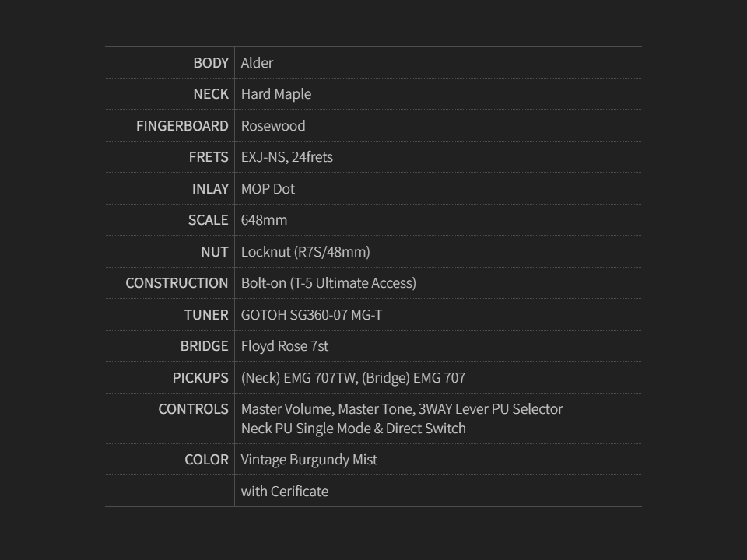Click the CONSTRUCTION row label

(177, 283)
